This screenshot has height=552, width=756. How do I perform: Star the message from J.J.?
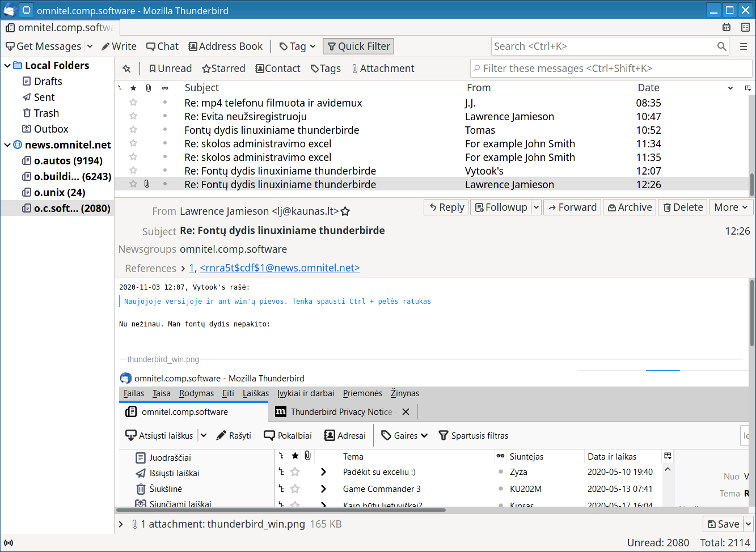click(x=133, y=103)
